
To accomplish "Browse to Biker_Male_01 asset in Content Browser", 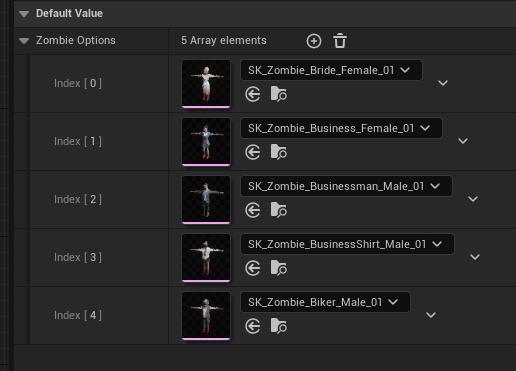I will point(279,326).
